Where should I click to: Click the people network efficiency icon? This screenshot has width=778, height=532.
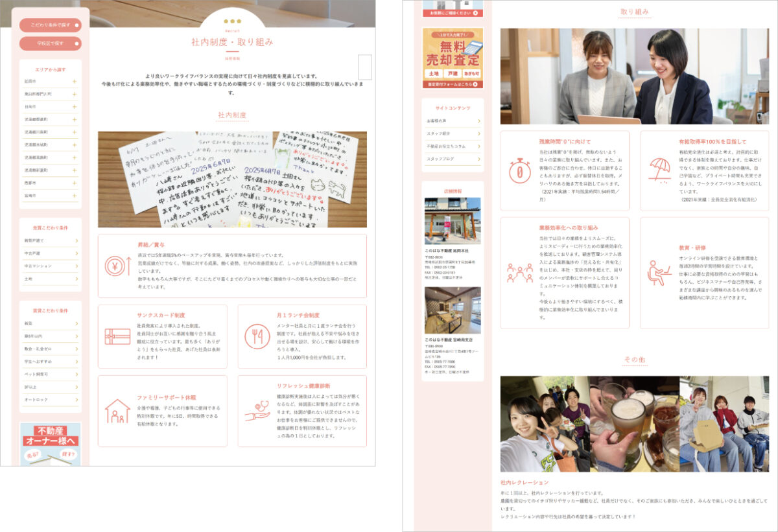coord(519,272)
